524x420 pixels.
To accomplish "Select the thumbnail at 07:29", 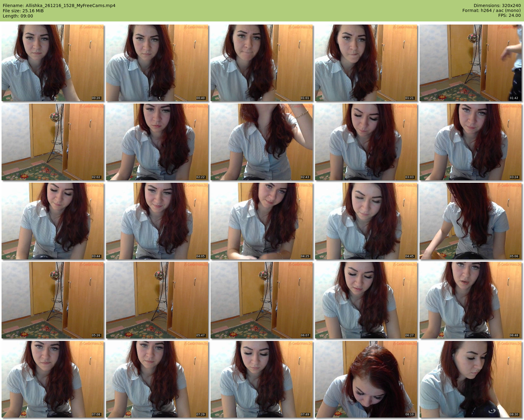I will pyautogui.click(x=157, y=379).
